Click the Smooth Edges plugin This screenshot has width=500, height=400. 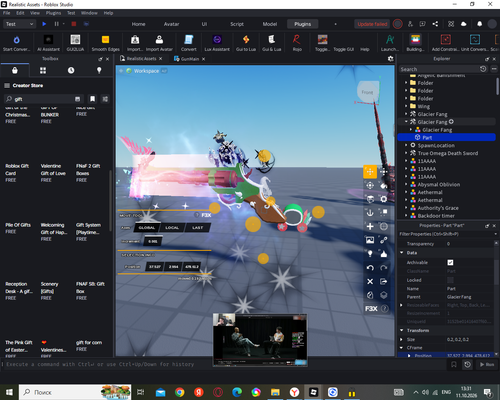(x=105, y=43)
